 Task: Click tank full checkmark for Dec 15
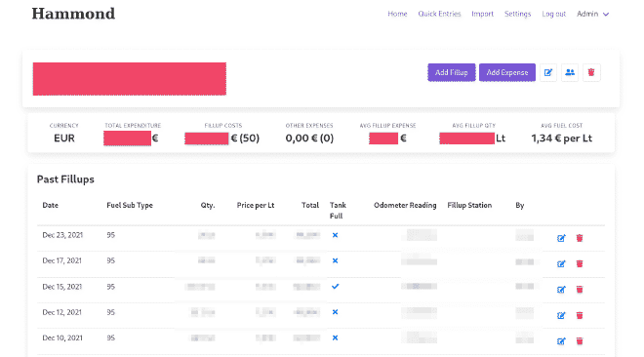pos(335,287)
